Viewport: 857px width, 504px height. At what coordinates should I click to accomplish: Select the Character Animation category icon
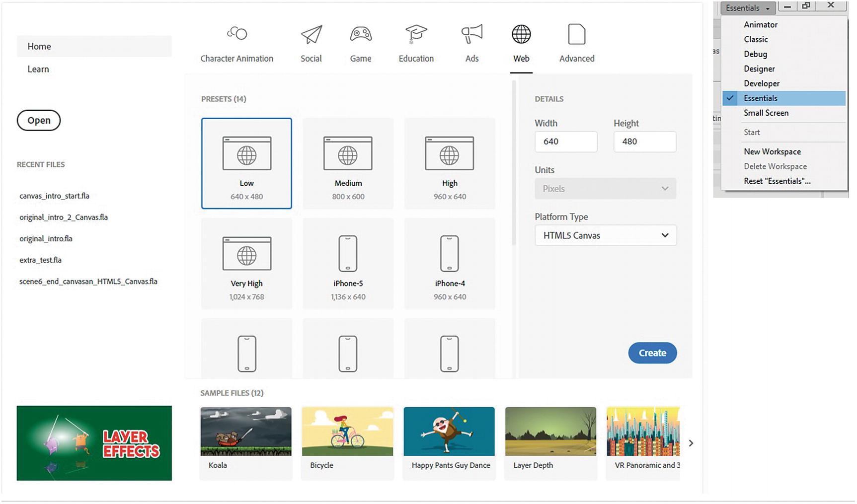[x=237, y=34]
